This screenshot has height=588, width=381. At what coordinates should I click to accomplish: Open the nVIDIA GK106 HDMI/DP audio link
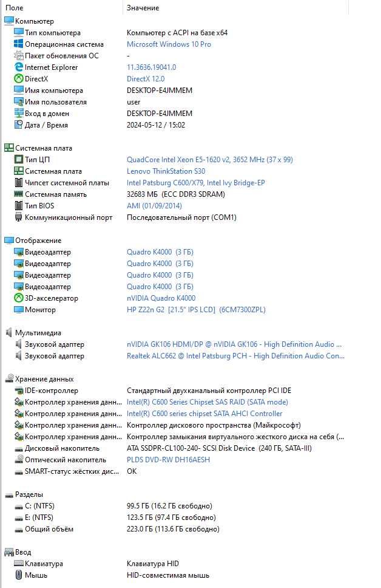(234, 344)
